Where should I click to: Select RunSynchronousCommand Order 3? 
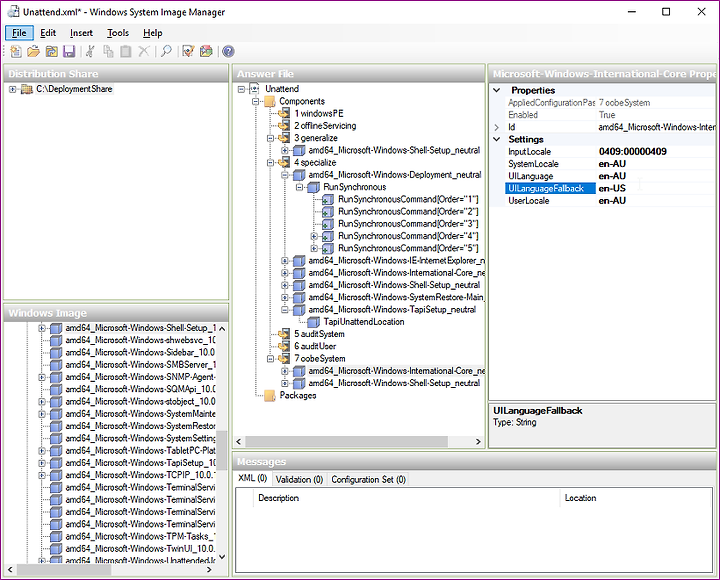(408, 224)
